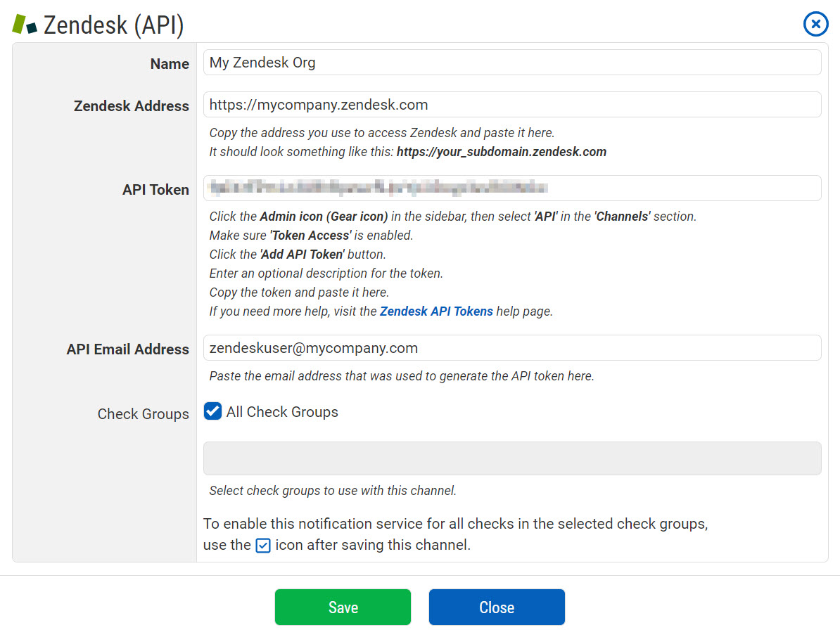Click the API Email Address input box
Screen dimensions: 840x637
[x=511, y=348]
